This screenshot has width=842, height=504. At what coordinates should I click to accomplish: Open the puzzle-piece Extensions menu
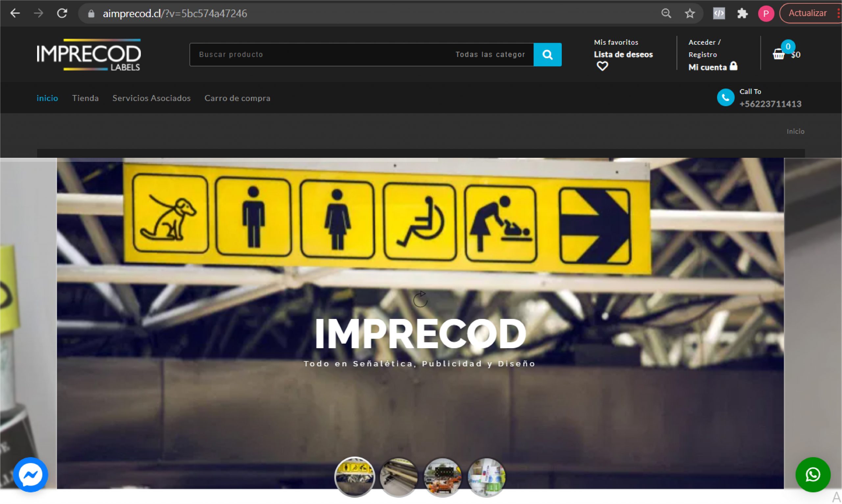(x=742, y=13)
